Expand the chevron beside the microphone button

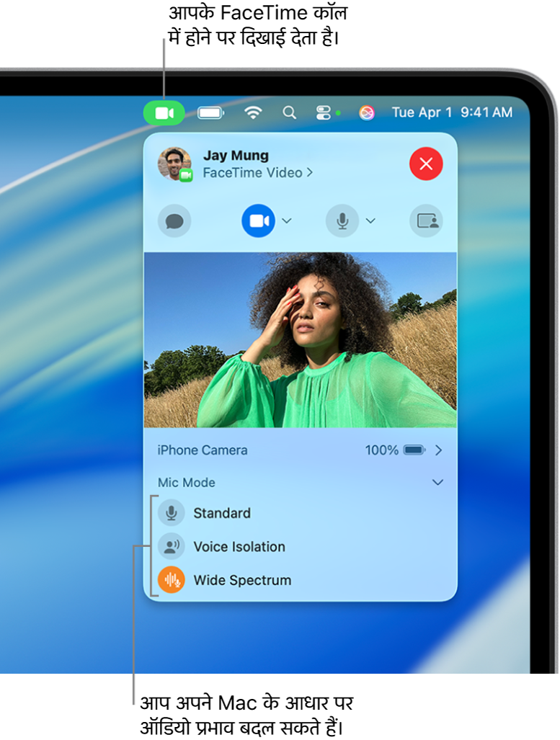[370, 220]
